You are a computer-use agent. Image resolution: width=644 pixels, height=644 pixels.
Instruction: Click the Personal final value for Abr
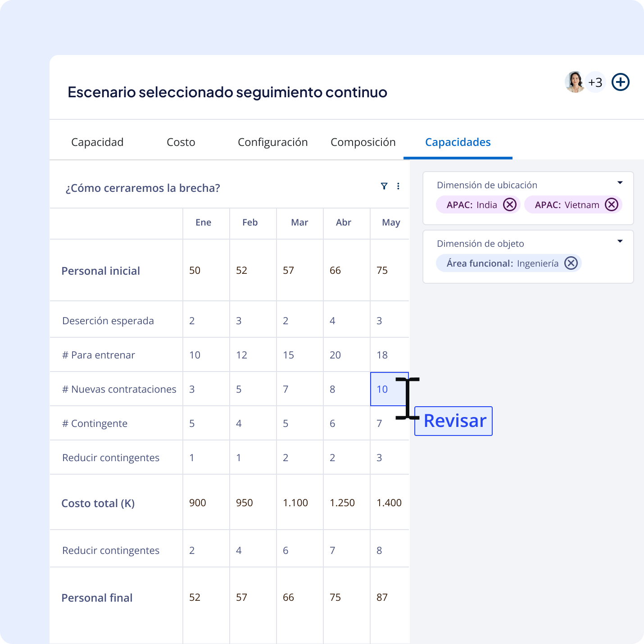point(336,598)
